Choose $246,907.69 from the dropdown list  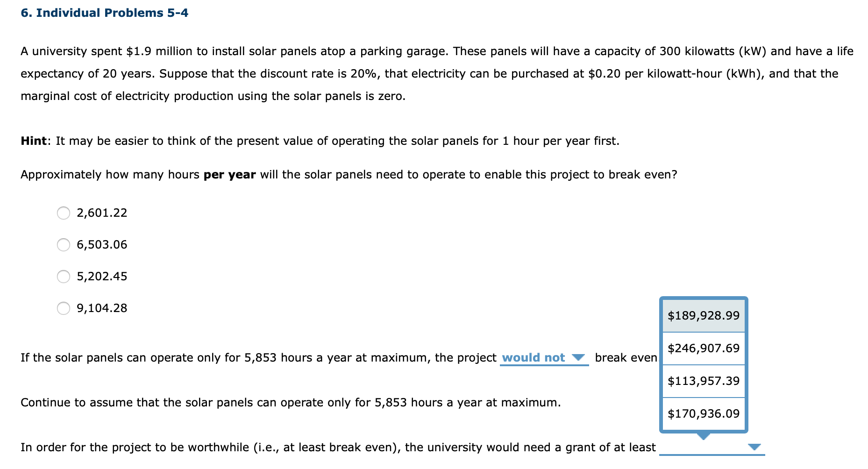coord(703,348)
